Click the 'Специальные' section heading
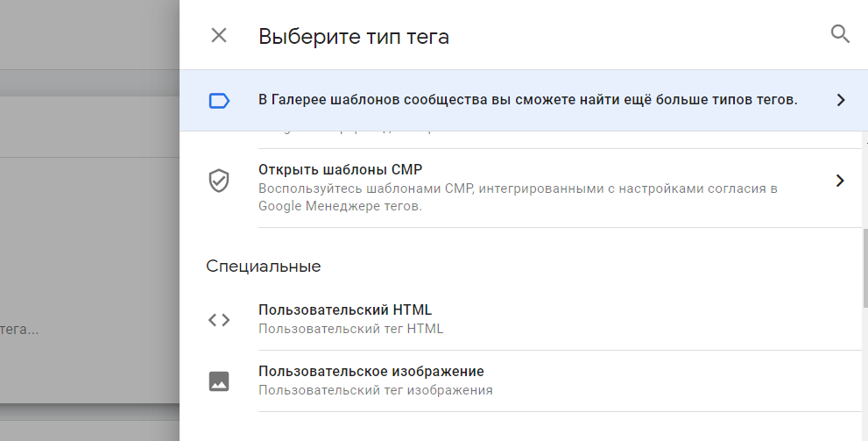 (264, 267)
